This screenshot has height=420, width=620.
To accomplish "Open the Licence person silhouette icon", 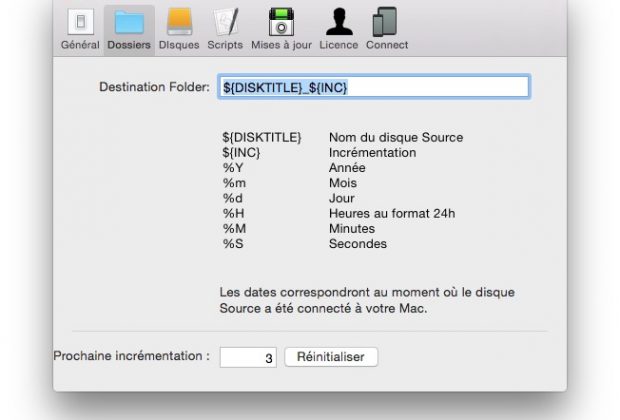I will coord(339,22).
